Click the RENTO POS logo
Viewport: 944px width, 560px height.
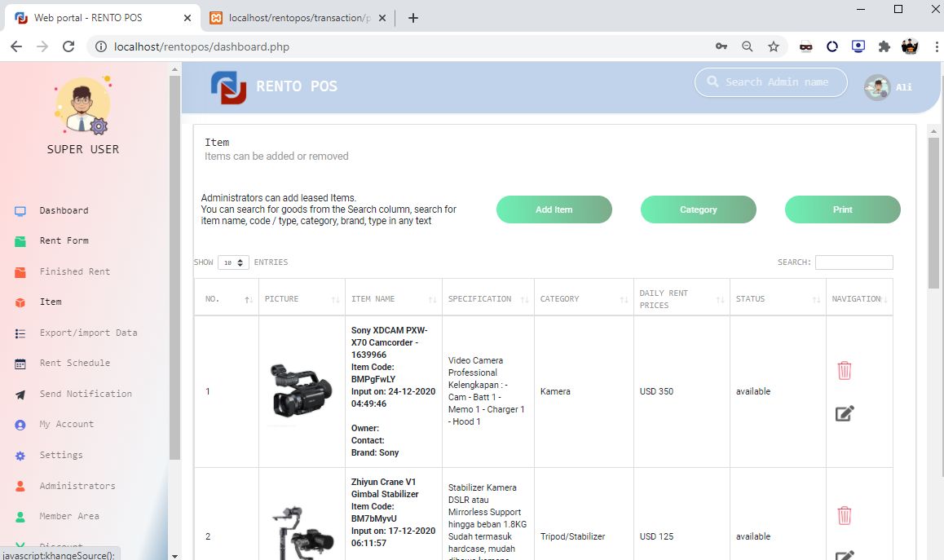point(228,87)
